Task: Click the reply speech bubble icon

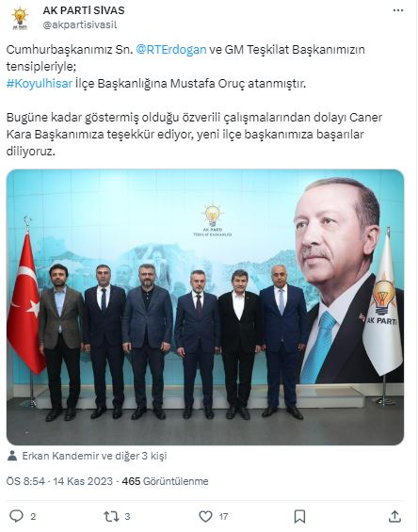Action: click(x=16, y=516)
